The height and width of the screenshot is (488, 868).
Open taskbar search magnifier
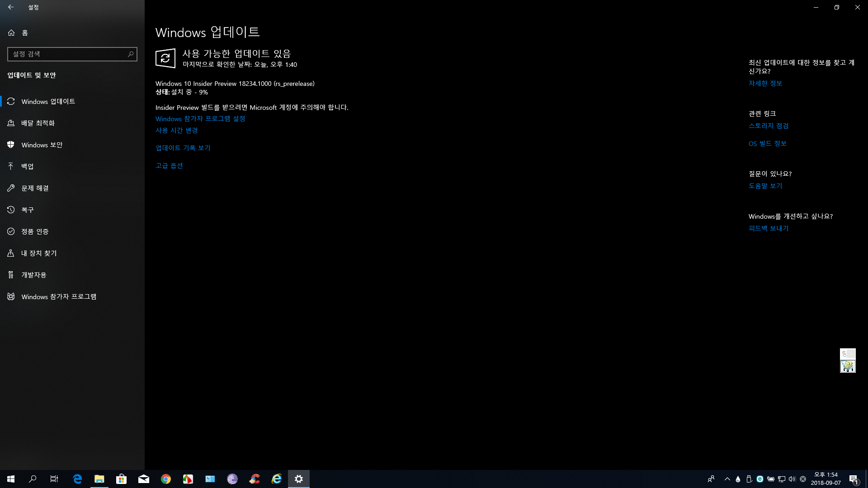[33, 479]
